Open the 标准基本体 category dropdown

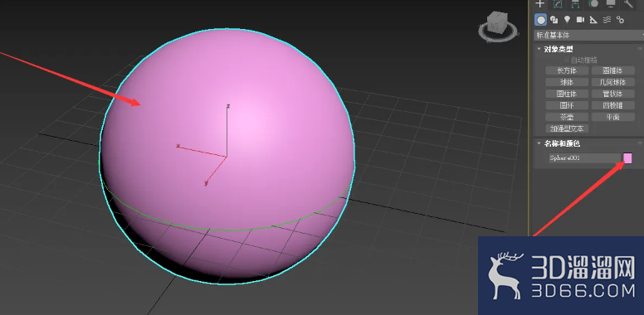tap(589, 36)
